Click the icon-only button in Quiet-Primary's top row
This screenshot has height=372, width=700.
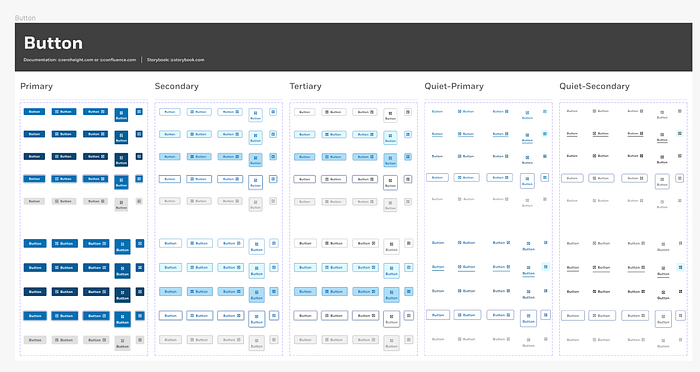click(x=545, y=111)
